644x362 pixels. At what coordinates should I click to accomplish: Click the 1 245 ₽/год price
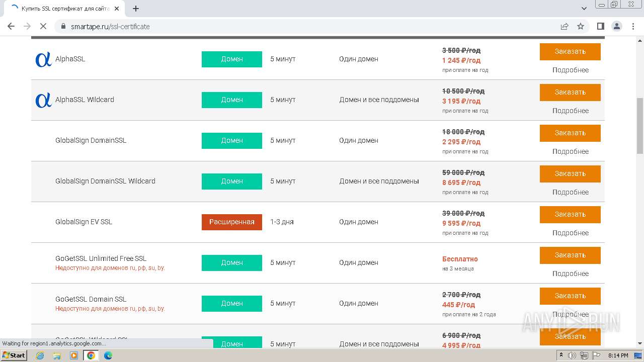point(461,60)
